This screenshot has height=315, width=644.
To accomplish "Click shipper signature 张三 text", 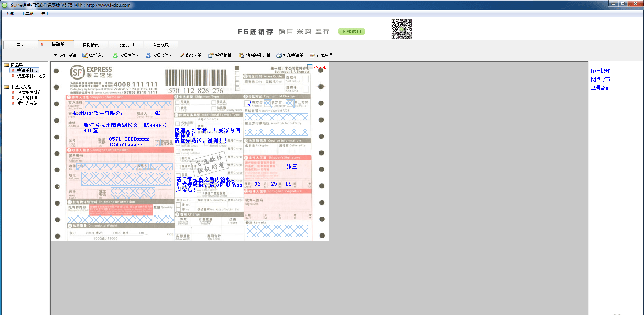I will click(x=292, y=166).
